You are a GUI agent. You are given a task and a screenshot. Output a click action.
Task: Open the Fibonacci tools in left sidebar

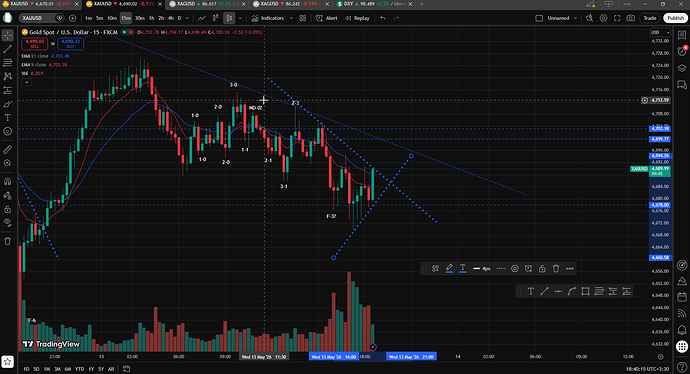[7, 62]
